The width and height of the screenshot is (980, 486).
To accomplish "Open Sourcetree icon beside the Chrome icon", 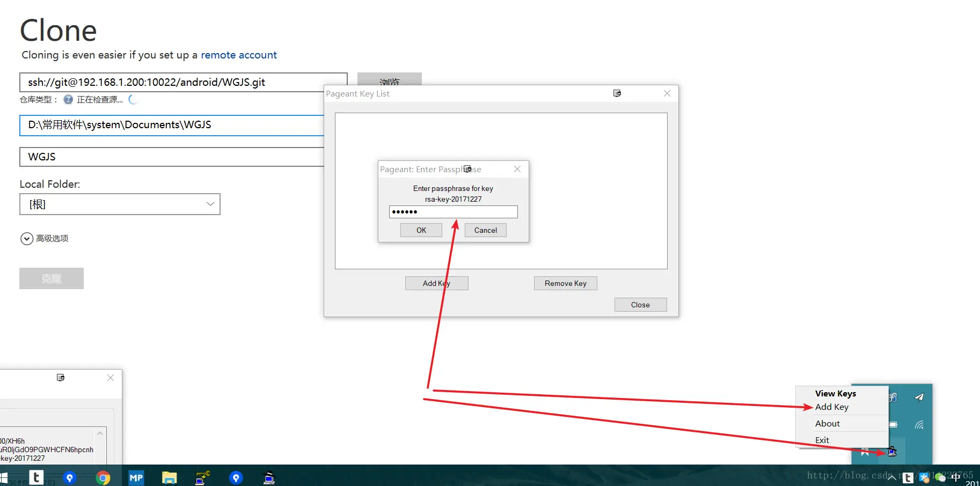I will [70, 477].
